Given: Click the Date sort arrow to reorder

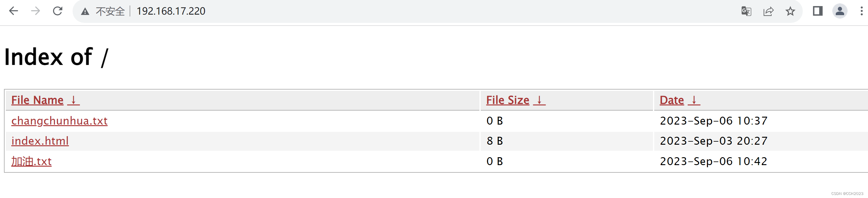Looking at the screenshot, I should point(694,100).
